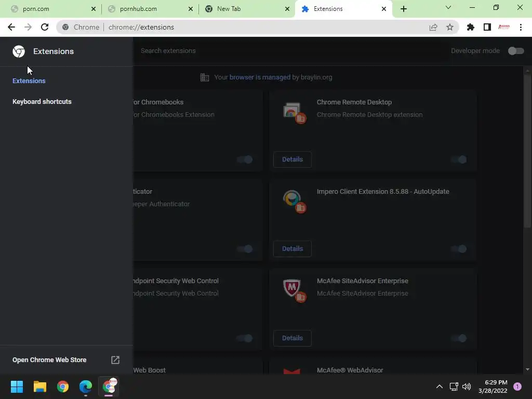Image resolution: width=532 pixels, height=399 pixels.
Task: Open the Extensions puzzle-piece toolbar menu
Action: pyautogui.click(x=470, y=27)
